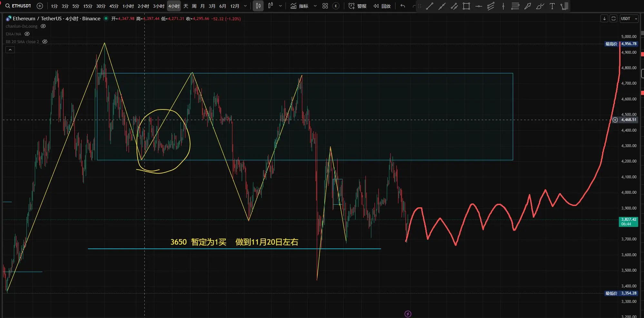The height and width of the screenshot is (318, 644).
Task: Switch to the 5分 timeframe
Action: click(76, 6)
